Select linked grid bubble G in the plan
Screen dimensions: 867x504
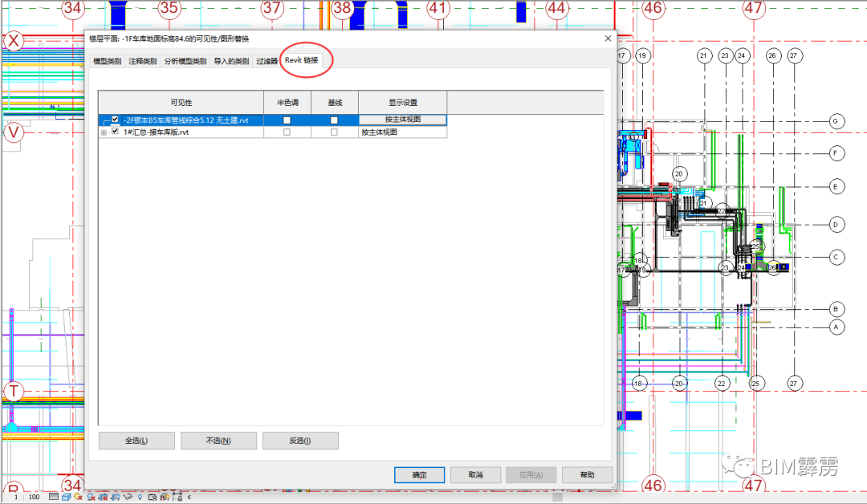[x=836, y=121]
